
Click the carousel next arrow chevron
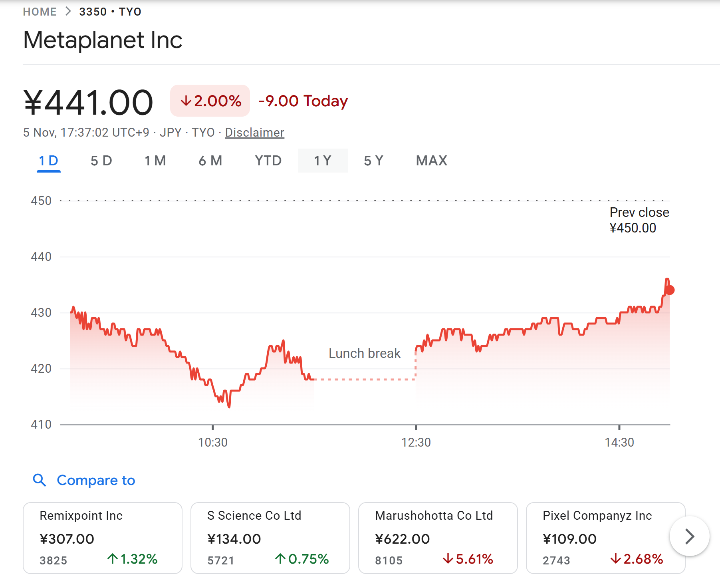689,536
